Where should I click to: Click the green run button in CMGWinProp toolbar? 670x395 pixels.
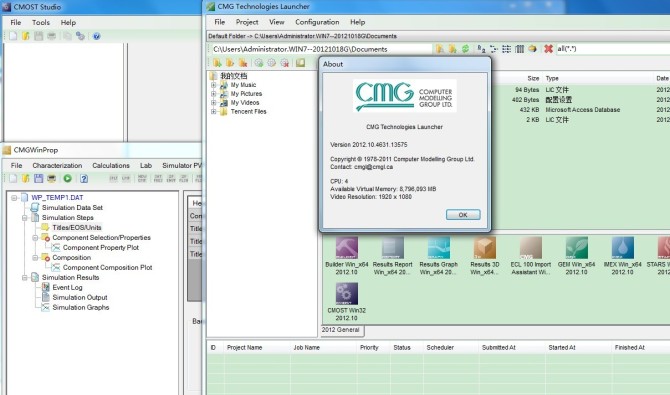68,178
